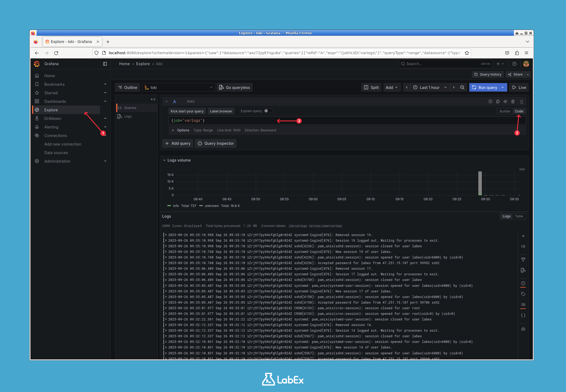Duplicate query A using the copy icon
Screen dimensions: 566x392
[498, 101]
